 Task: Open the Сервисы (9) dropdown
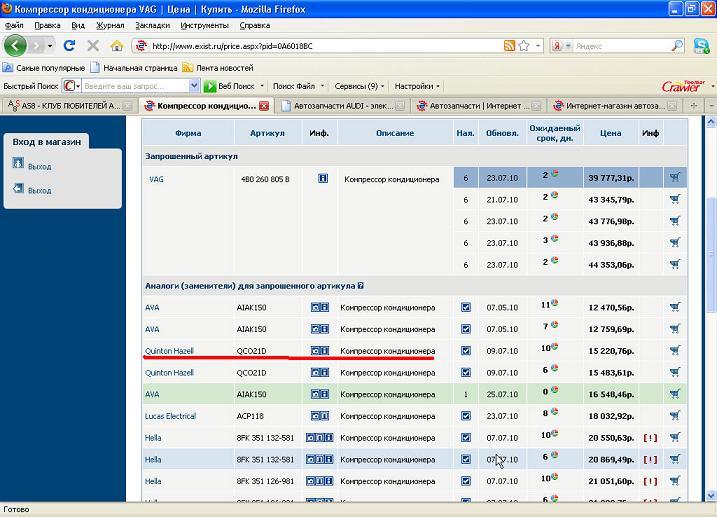382,85
